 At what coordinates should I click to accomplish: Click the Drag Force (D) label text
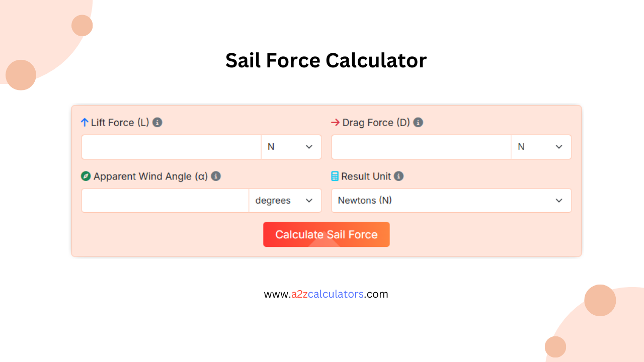[x=375, y=122]
